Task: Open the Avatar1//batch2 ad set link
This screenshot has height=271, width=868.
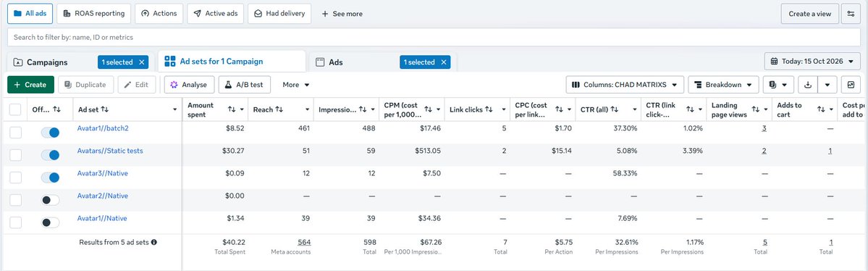Action: (103, 128)
